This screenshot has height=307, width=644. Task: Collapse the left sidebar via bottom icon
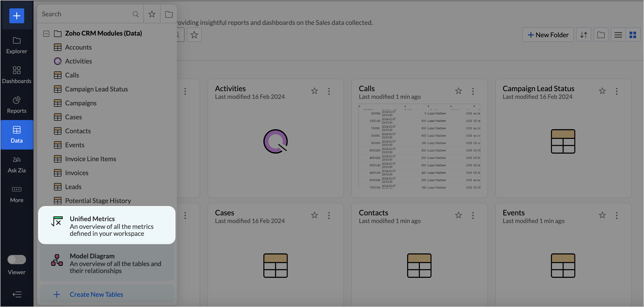tap(17, 294)
